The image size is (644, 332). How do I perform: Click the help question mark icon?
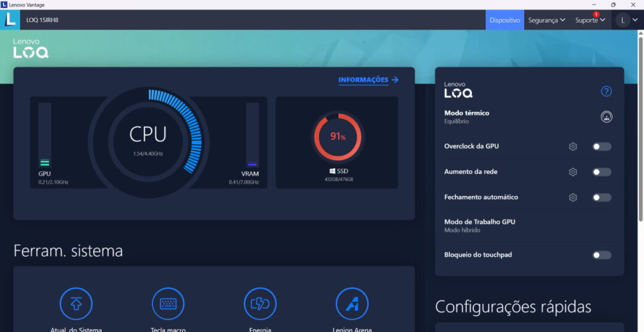click(606, 91)
